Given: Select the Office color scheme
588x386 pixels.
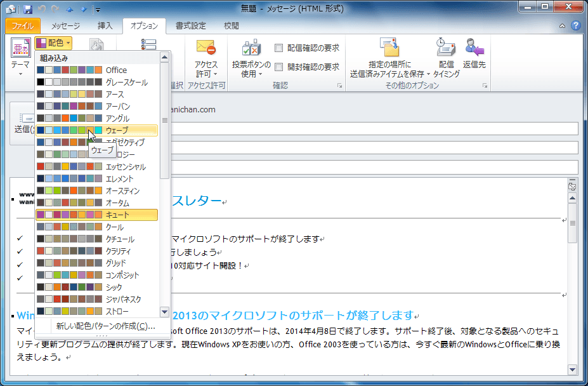Looking at the screenshot, I should pos(97,70).
